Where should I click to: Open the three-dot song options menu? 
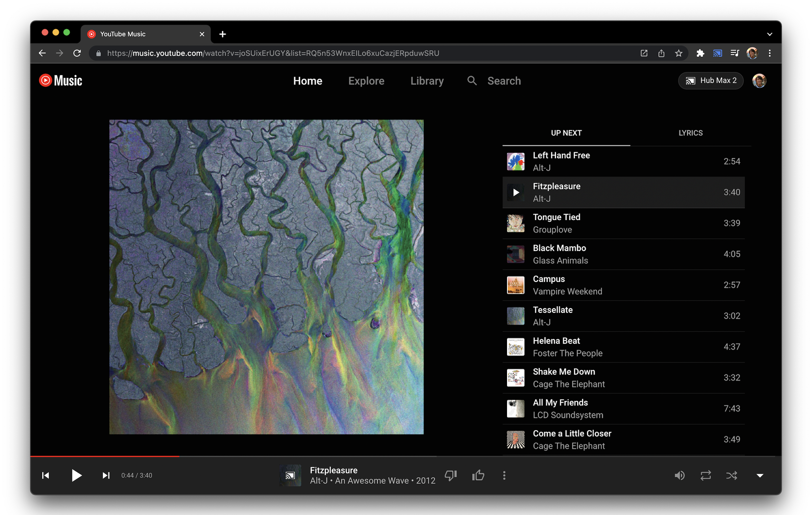coord(504,475)
